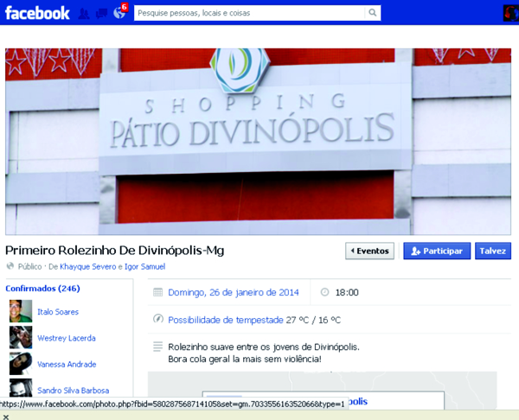Click the date 'Domingo, 26 de janeiro de 2014'
519x420 pixels.
pos(234,292)
